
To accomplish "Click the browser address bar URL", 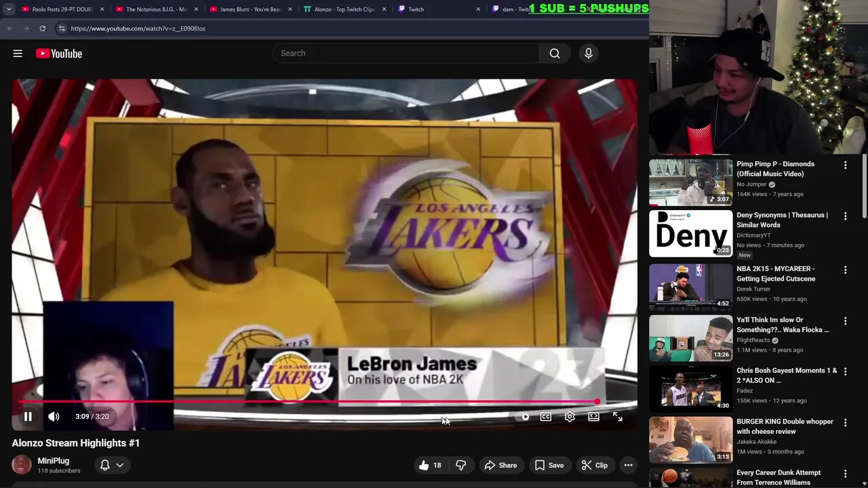I will click(x=138, y=28).
